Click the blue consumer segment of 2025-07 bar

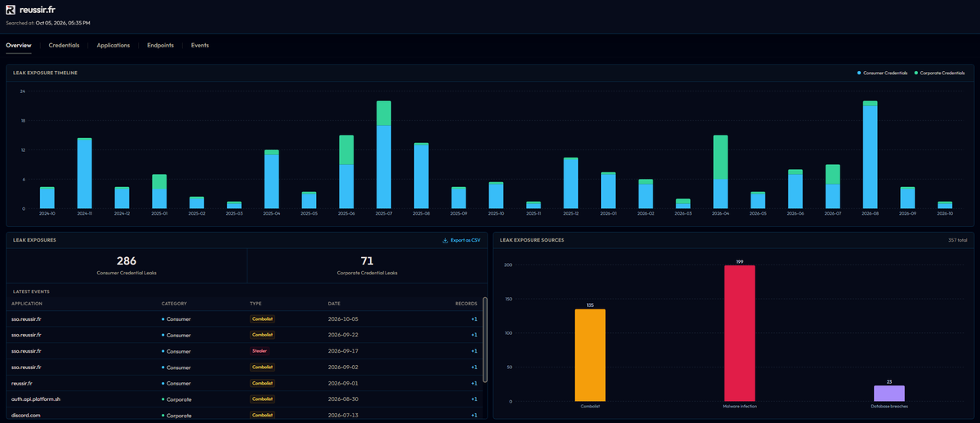[384, 167]
